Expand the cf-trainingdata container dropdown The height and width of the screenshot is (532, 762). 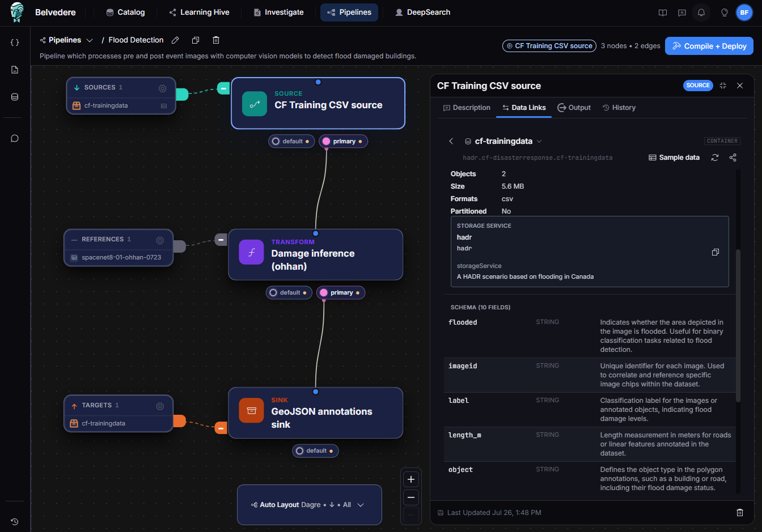point(539,141)
